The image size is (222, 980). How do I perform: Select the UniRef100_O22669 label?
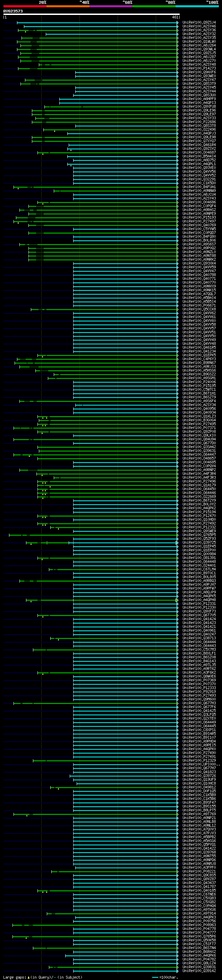click(x=199, y=497)
